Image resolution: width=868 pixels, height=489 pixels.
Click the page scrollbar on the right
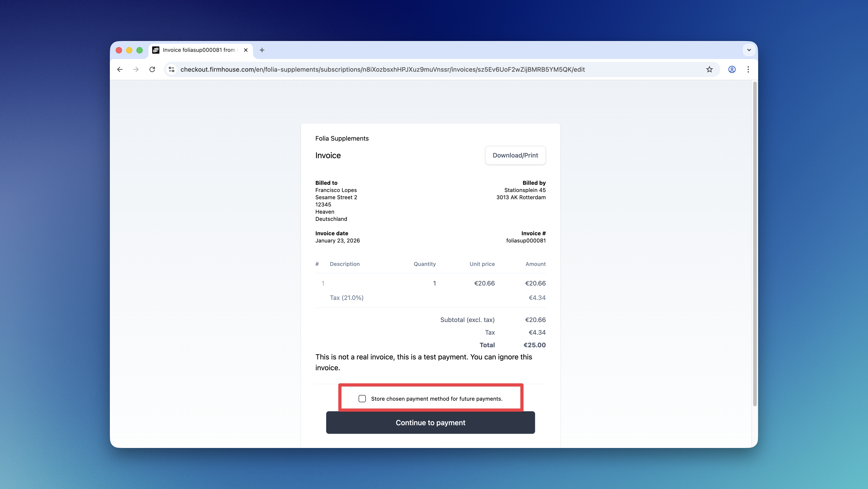(x=754, y=236)
